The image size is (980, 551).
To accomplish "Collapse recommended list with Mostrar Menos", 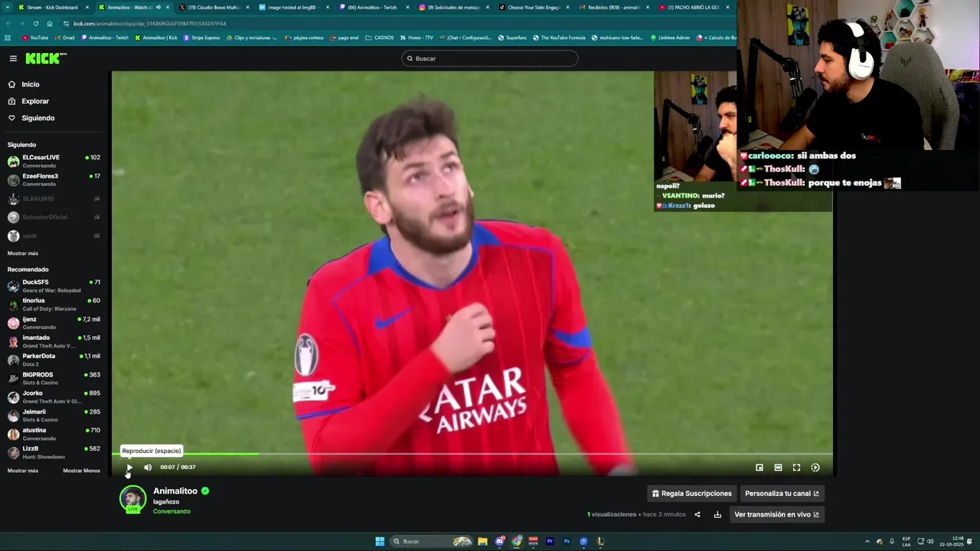I will coord(81,471).
